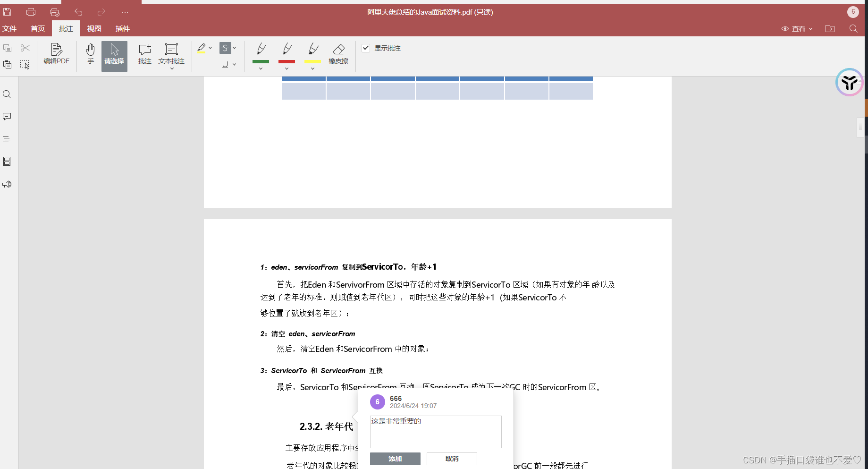The height and width of the screenshot is (469, 868).
Task: Select the Hand (手) tool
Action: point(91,54)
